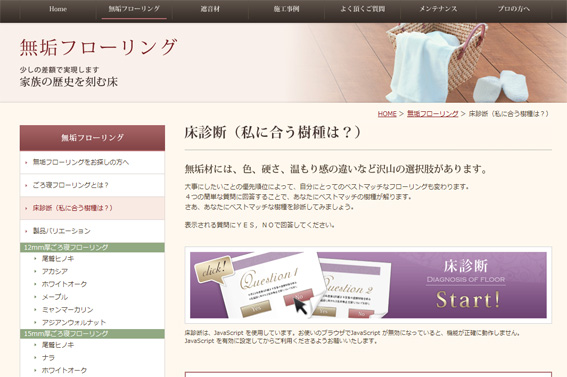This screenshot has height=377, width=567.
Task: Click the JavaScript notice text below the banner
Action: click(352, 337)
